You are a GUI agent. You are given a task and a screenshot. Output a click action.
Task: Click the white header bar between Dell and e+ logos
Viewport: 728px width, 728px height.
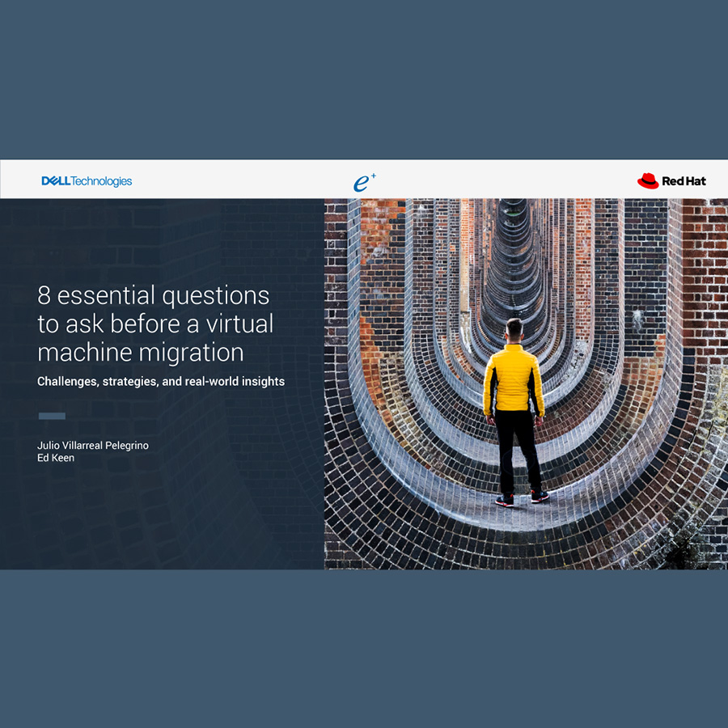243,180
